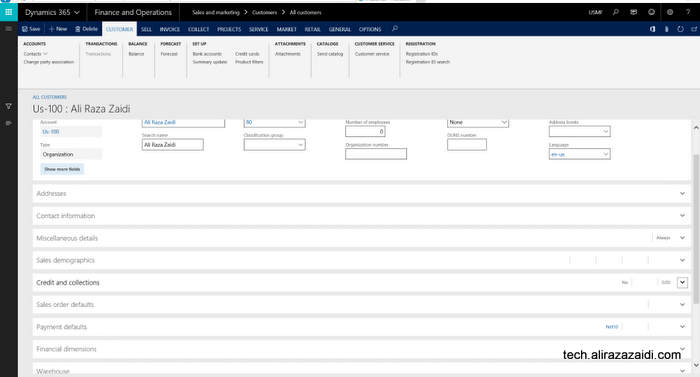Expand the Payment defaults section
The height and width of the screenshot is (377, 700).
pyautogui.click(x=362, y=327)
